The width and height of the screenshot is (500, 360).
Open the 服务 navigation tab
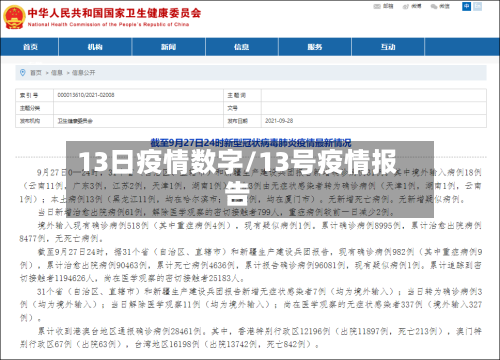point(315,47)
